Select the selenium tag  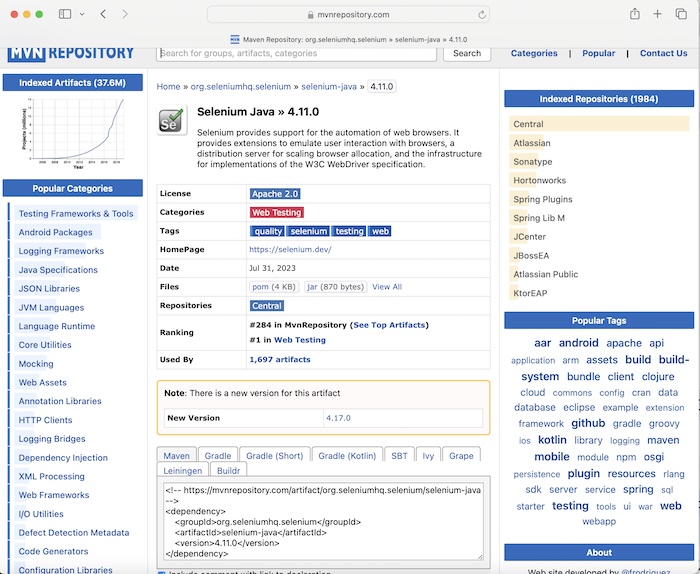pos(308,231)
